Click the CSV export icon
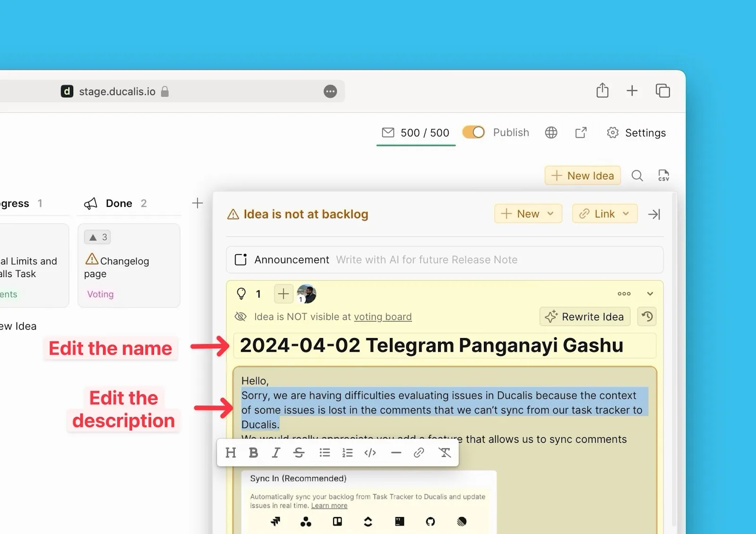The height and width of the screenshot is (534, 756). click(x=663, y=176)
